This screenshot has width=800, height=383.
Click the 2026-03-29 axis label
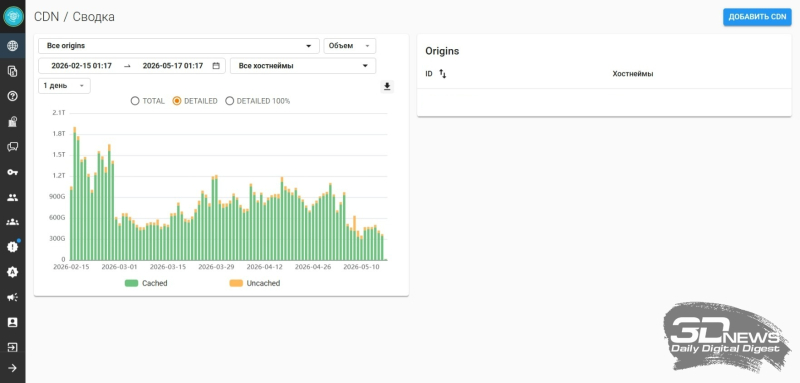point(216,267)
